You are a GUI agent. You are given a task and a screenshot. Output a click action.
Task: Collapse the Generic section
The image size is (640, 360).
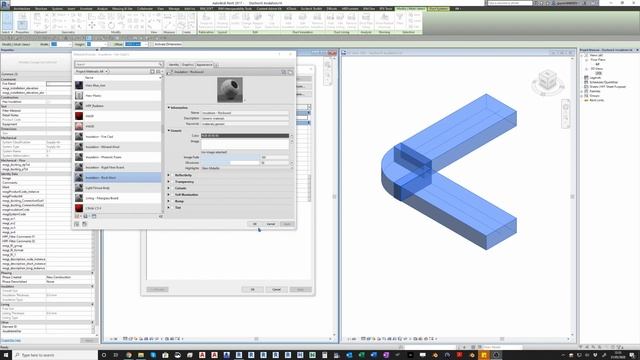169,131
